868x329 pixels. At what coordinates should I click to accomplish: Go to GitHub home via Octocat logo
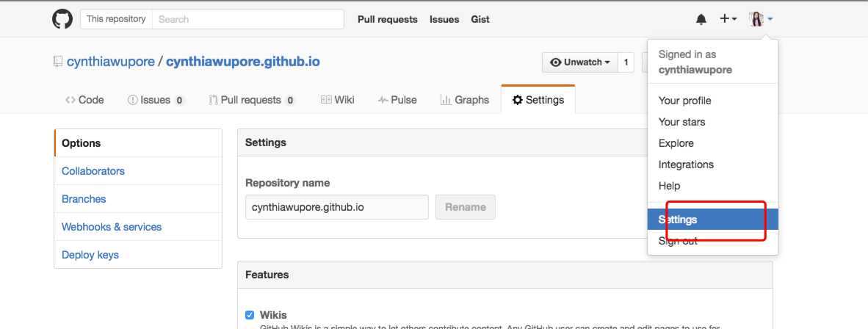click(x=62, y=19)
